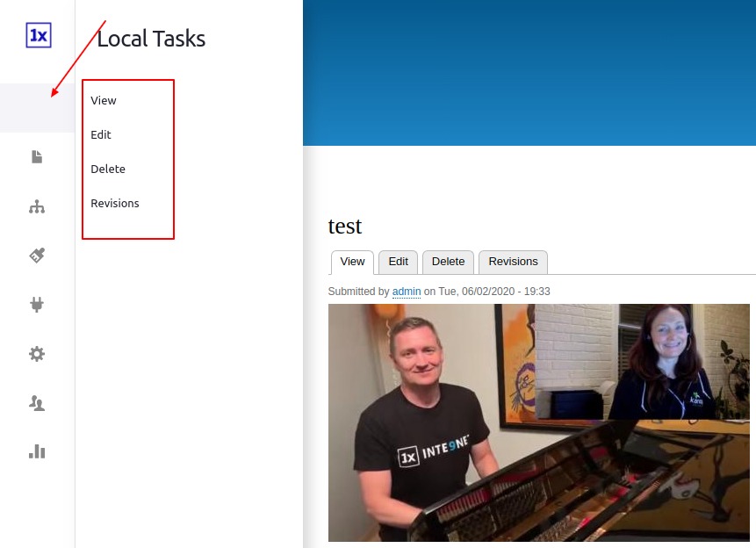The width and height of the screenshot is (756, 548).
Task: Open the admin user profile link
Action: [x=405, y=292]
